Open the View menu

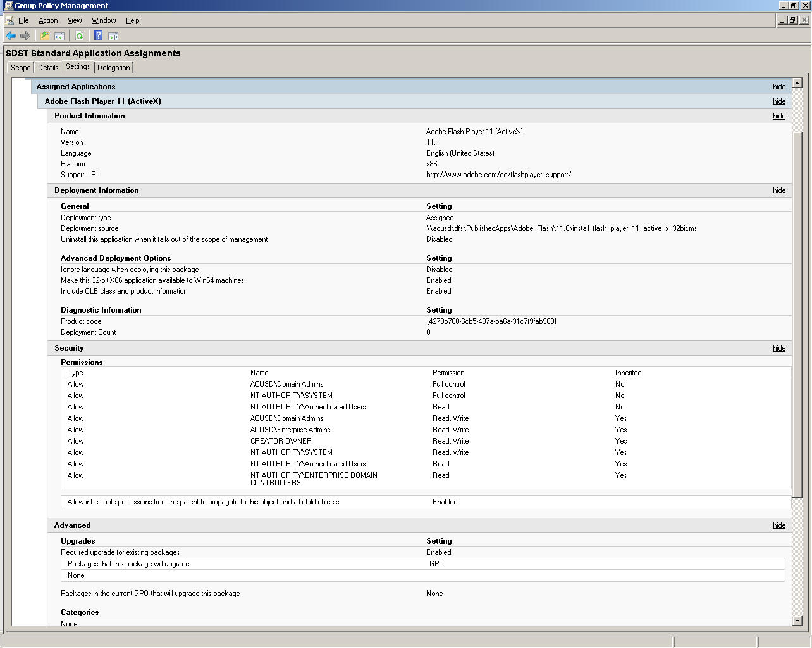coord(75,20)
